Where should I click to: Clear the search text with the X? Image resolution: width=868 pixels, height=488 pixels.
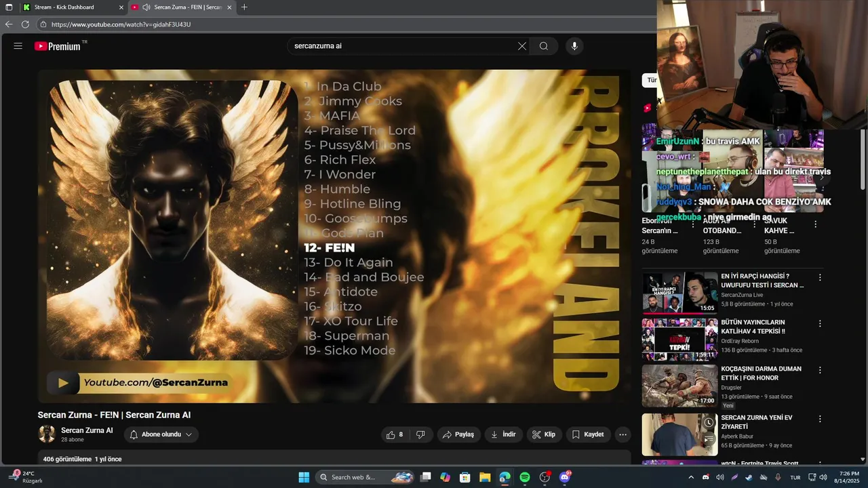[x=522, y=46]
